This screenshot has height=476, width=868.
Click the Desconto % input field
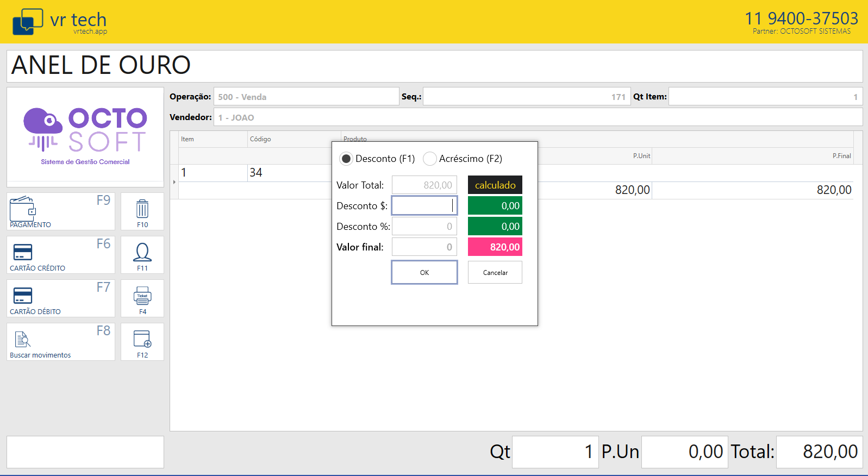(424, 227)
